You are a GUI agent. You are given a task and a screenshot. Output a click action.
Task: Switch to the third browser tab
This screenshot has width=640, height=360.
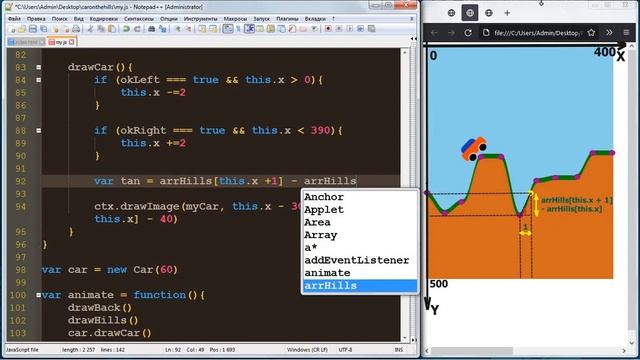pos(489,13)
